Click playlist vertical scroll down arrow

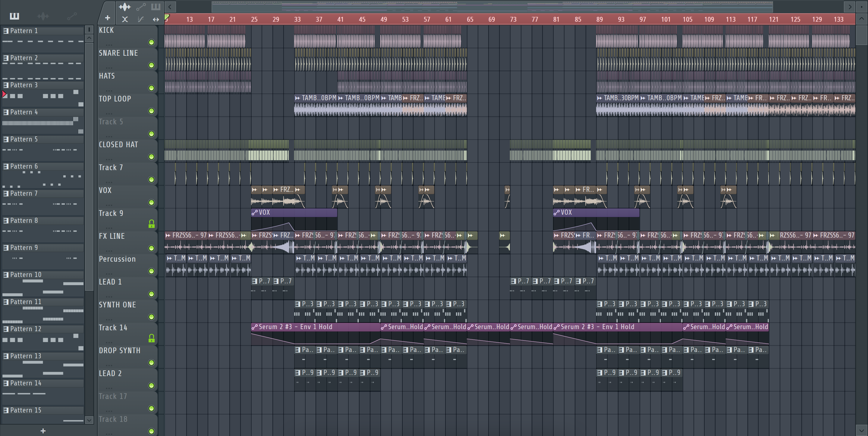[x=862, y=430]
